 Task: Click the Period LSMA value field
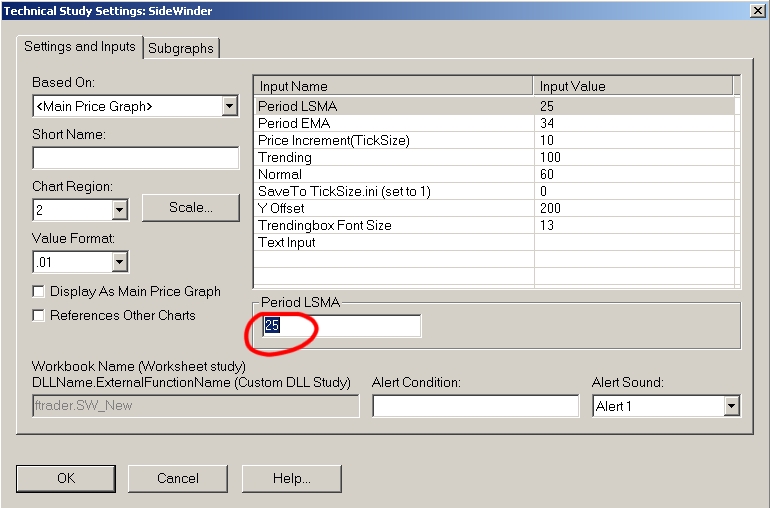click(x=342, y=326)
